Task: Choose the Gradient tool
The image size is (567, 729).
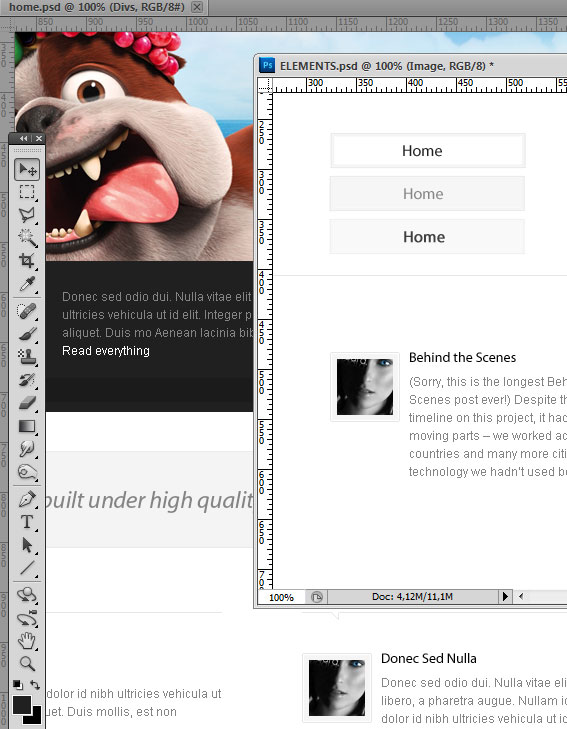Action: (27, 426)
